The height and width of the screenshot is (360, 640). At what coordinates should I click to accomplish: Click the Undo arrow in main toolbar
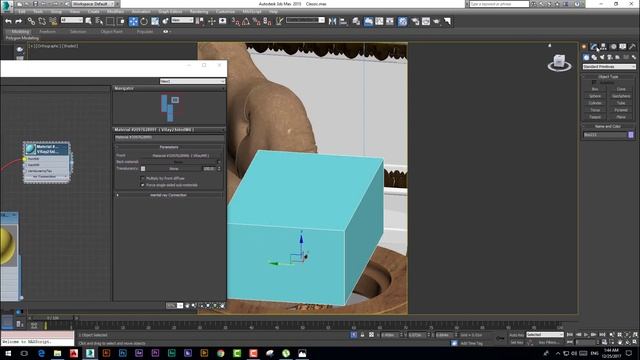8,21
